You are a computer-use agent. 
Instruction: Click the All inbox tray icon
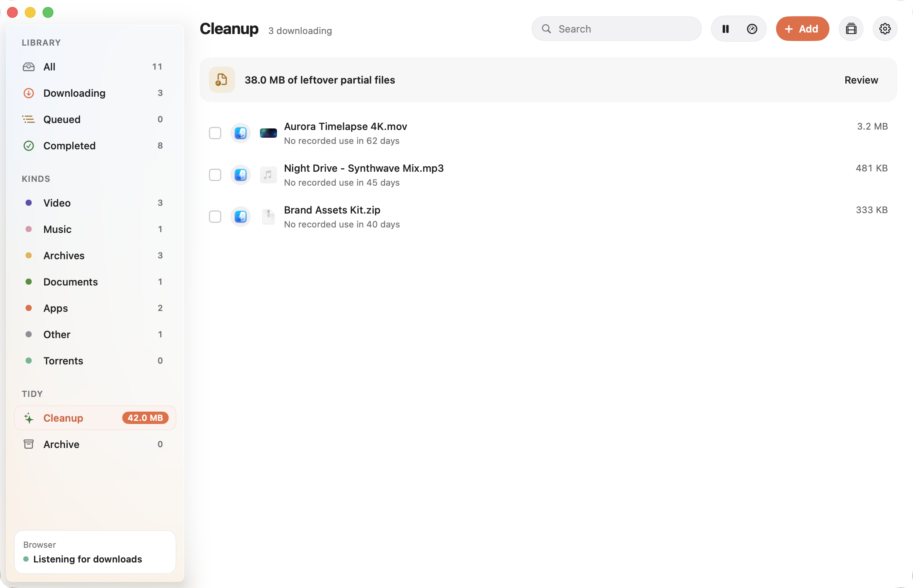click(29, 67)
